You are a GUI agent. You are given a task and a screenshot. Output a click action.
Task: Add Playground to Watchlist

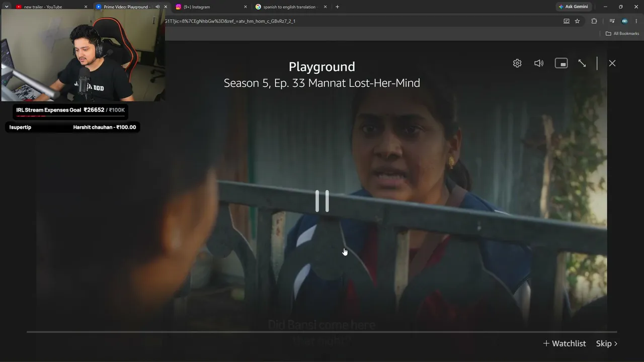point(565,343)
